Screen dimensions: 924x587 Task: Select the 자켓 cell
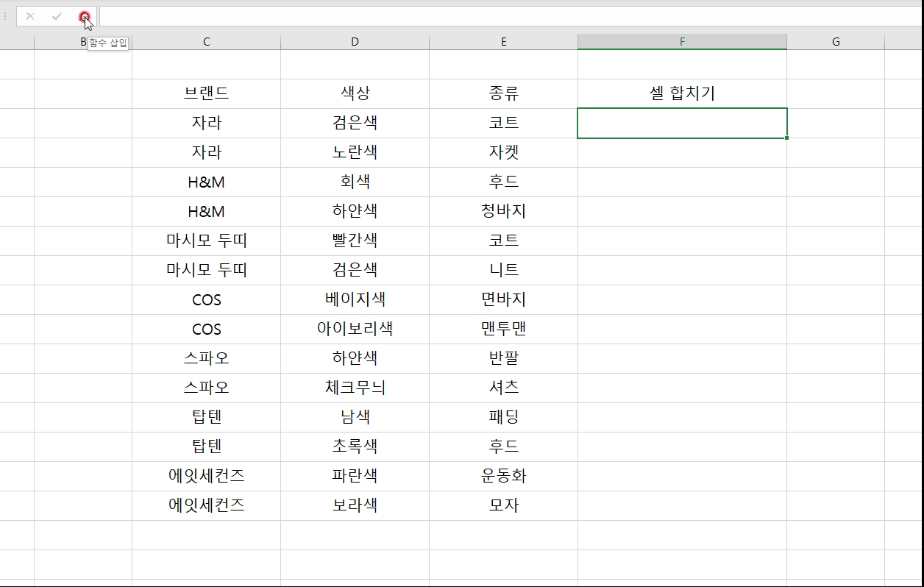[x=504, y=152]
